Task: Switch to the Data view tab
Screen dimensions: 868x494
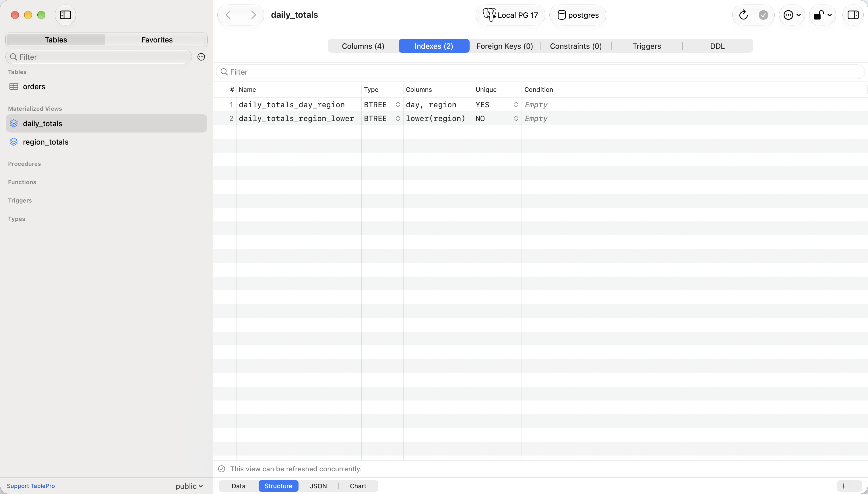Action: pyautogui.click(x=238, y=486)
